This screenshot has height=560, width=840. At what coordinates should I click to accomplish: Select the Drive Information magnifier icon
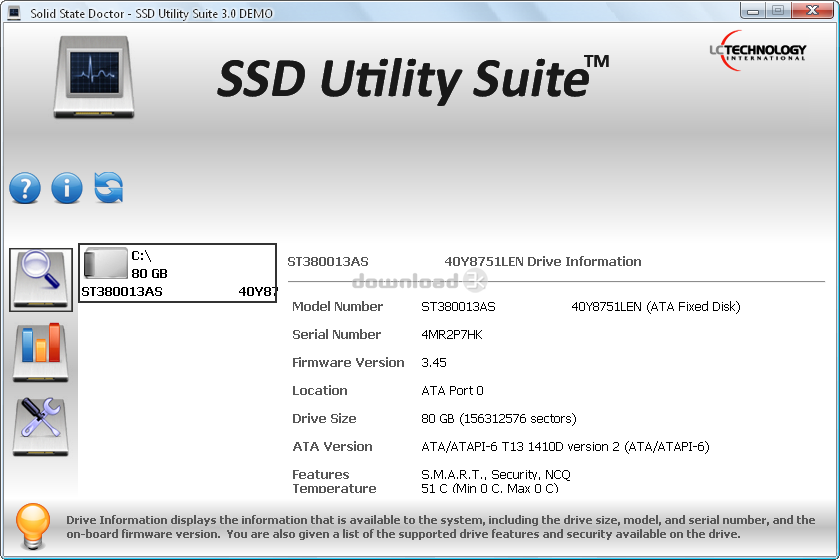41,280
